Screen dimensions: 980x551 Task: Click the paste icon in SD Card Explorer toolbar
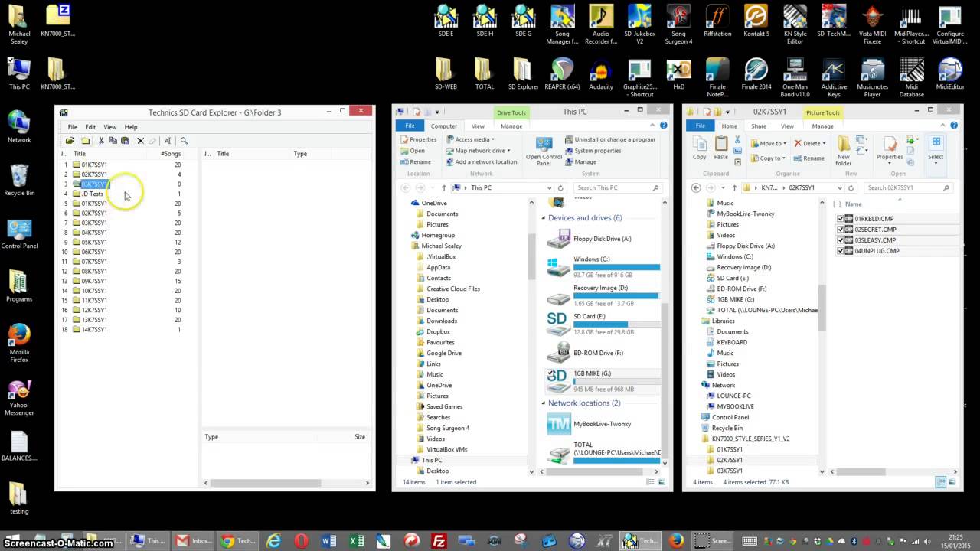(125, 141)
